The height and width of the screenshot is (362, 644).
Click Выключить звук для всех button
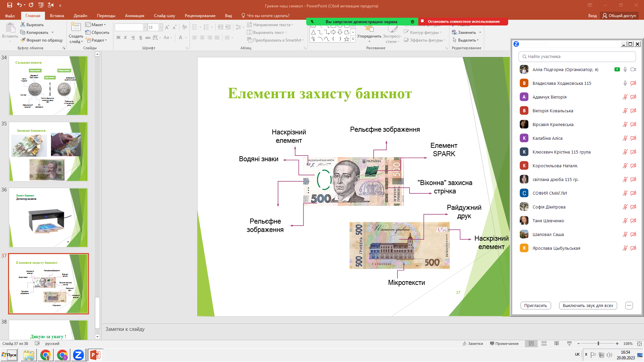(588, 305)
